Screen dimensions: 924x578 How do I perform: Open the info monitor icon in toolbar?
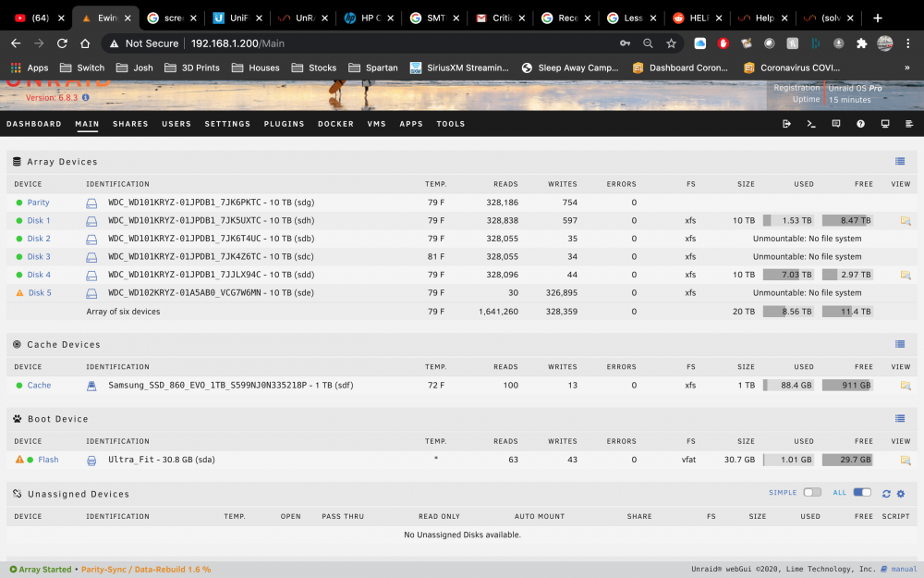pos(885,124)
